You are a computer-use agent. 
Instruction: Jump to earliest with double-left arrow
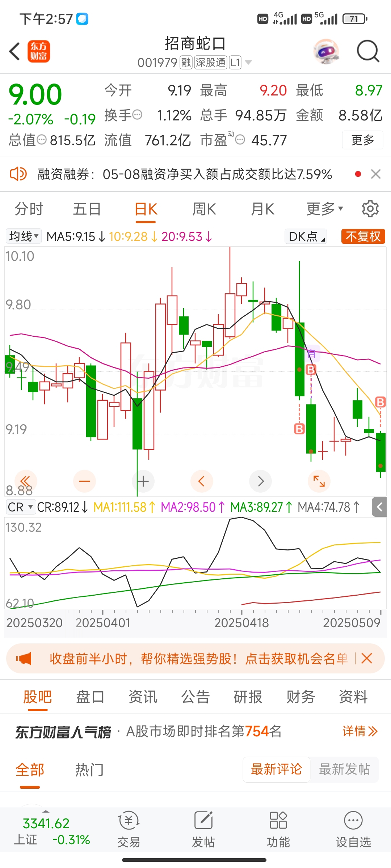[25, 481]
